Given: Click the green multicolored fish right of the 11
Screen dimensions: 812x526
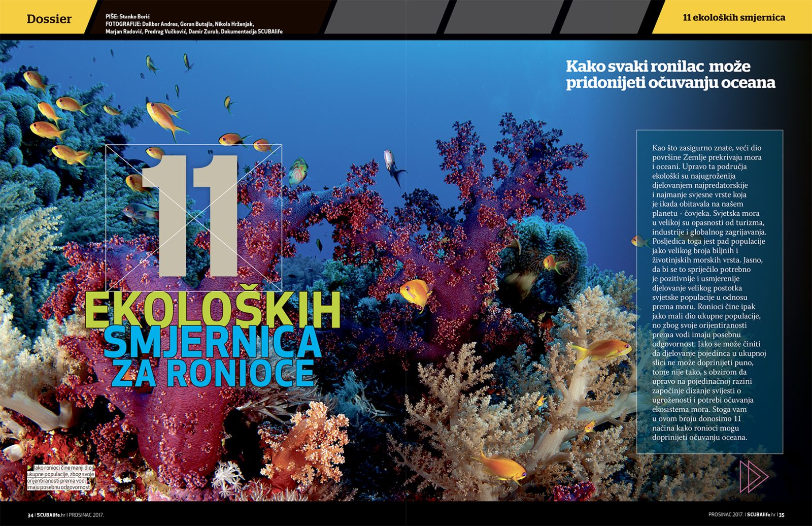Looking at the screenshot, I should click(298, 171).
